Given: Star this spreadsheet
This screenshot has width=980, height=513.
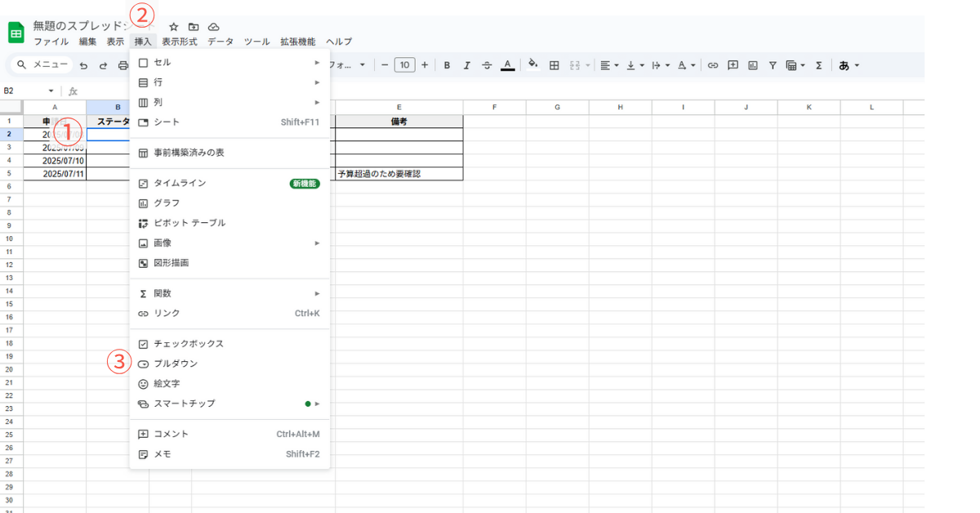Looking at the screenshot, I should point(173,27).
